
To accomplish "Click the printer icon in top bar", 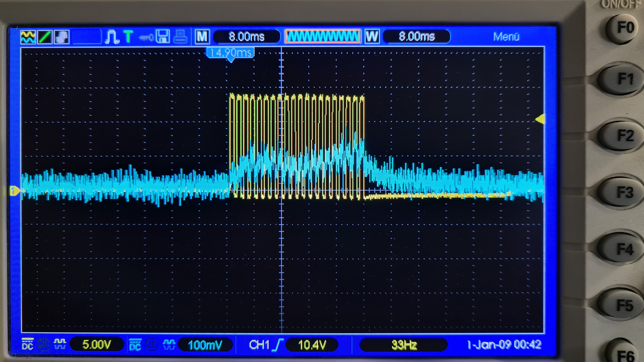I will pos(180,37).
